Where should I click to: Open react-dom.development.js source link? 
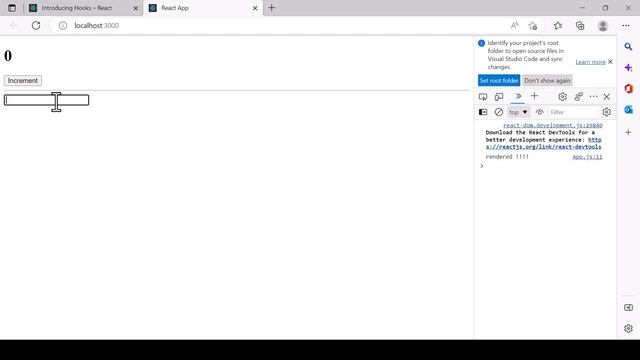(553, 125)
